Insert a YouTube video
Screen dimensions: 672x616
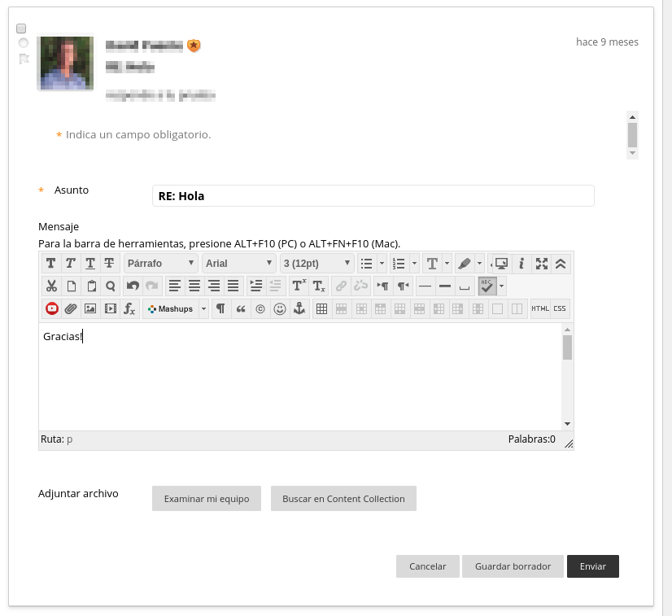pos(51,309)
